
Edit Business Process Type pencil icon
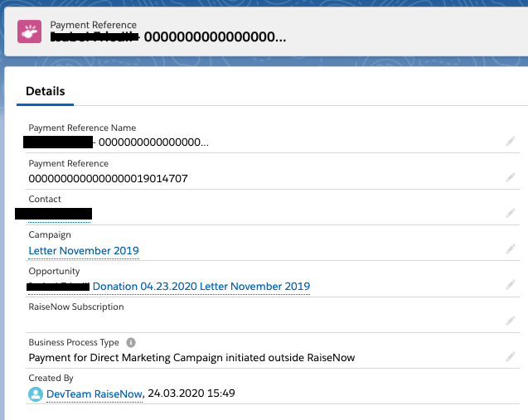click(510, 357)
